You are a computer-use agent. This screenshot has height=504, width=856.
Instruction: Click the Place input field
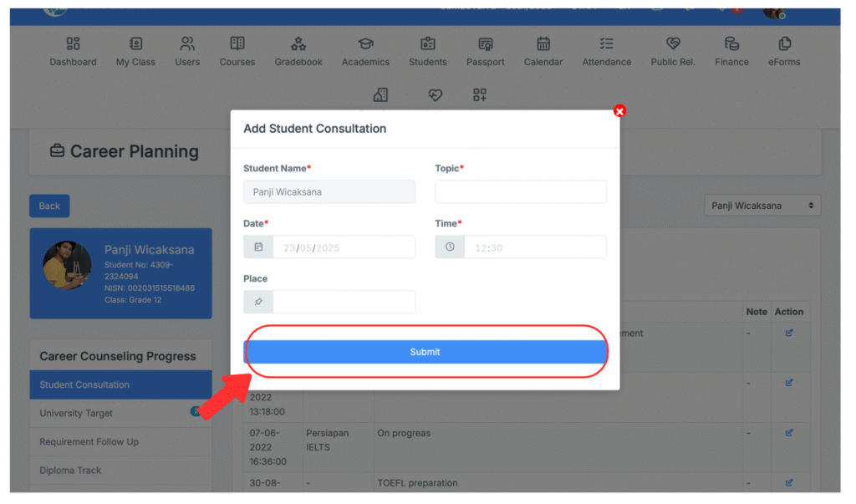tap(343, 303)
